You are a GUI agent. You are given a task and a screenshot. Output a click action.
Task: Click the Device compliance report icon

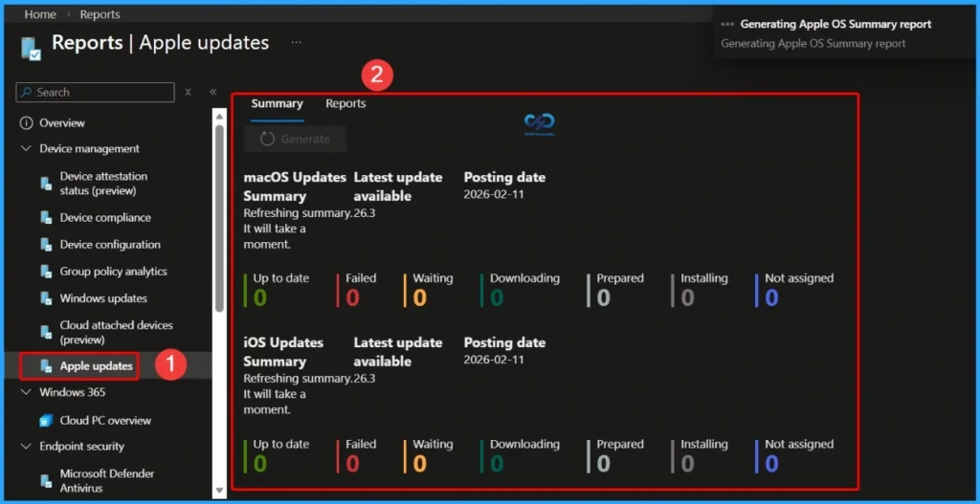tap(46, 218)
